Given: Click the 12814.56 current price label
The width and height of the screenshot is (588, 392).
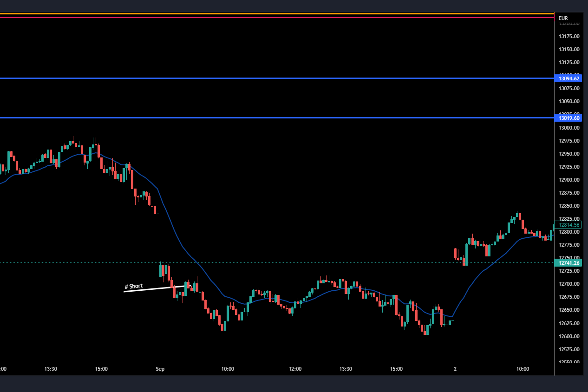Looking at the screenshot, I should click(568, 225).
